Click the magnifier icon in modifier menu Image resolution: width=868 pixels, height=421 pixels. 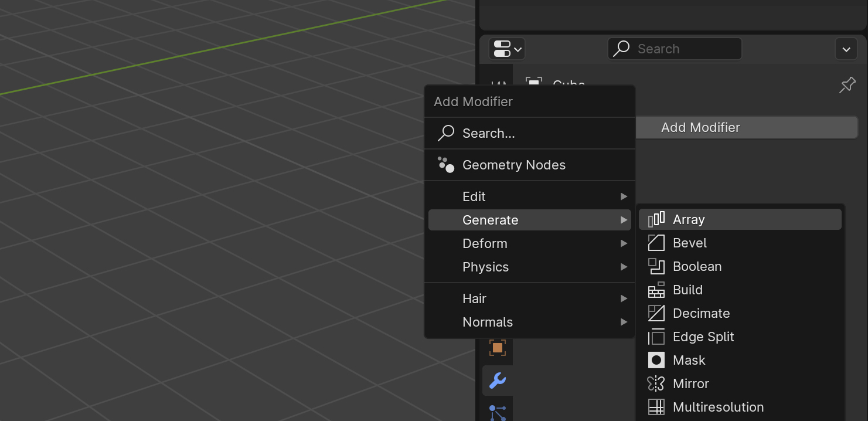pos(446,133)
